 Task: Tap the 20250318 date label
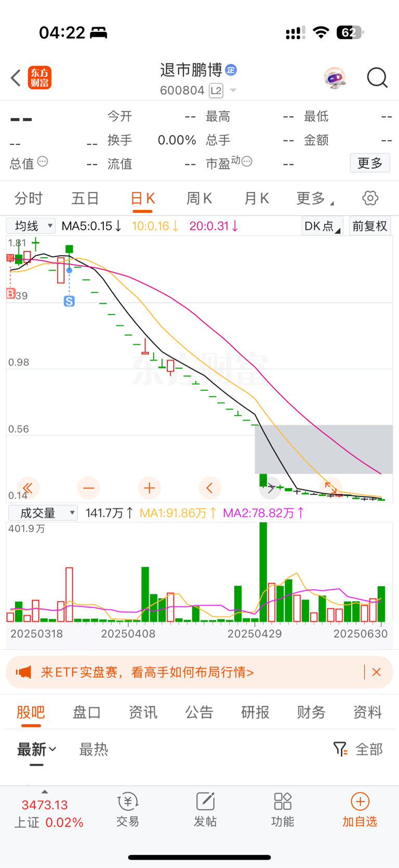(x=36, y=634)
